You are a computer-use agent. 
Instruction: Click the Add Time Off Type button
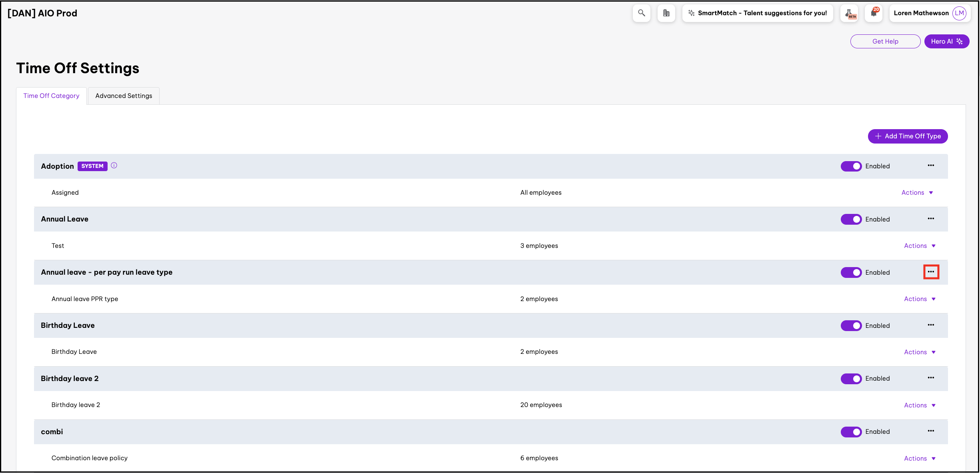(908, 136)
